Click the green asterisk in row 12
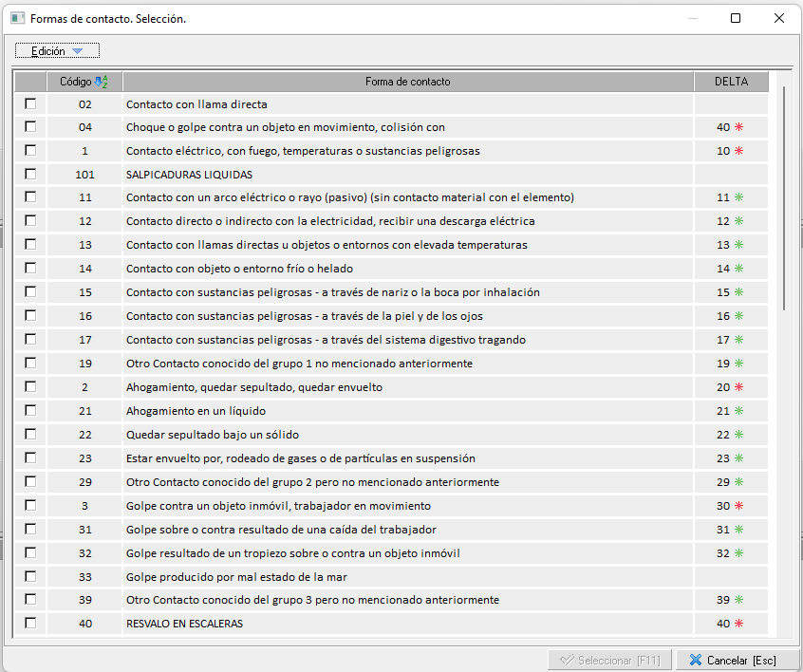The height and width of the screenshot is (672, 803). coord(738,221)
